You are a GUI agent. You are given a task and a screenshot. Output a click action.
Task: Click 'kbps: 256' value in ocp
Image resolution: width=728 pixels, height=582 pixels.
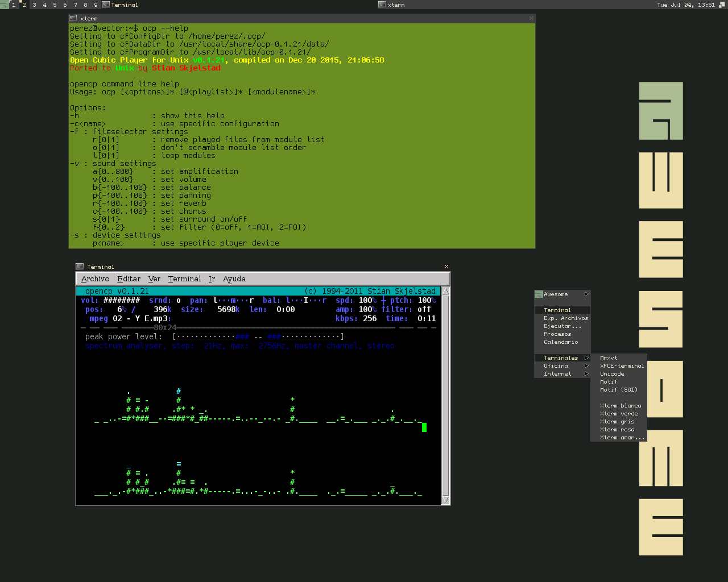point(356,318)
